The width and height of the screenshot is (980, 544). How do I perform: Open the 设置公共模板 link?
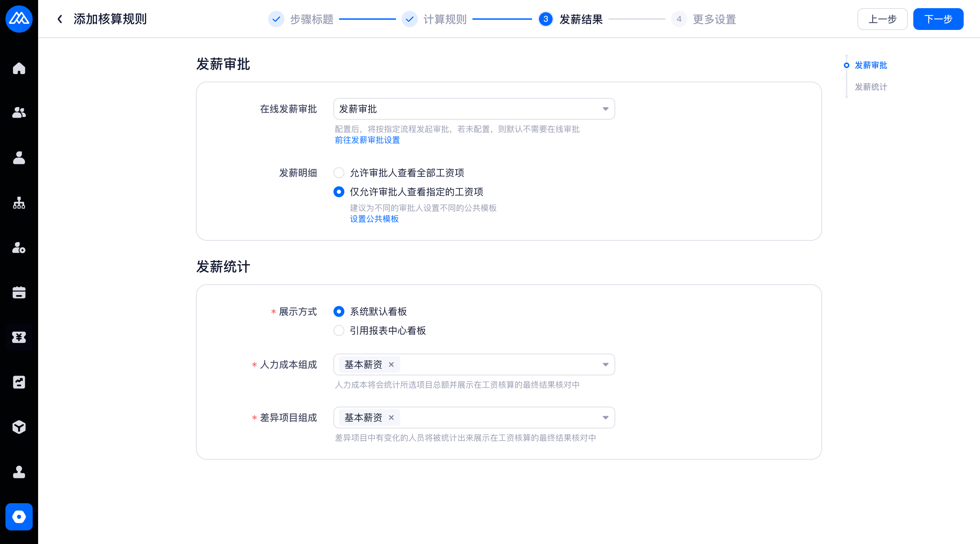(374, 219)
